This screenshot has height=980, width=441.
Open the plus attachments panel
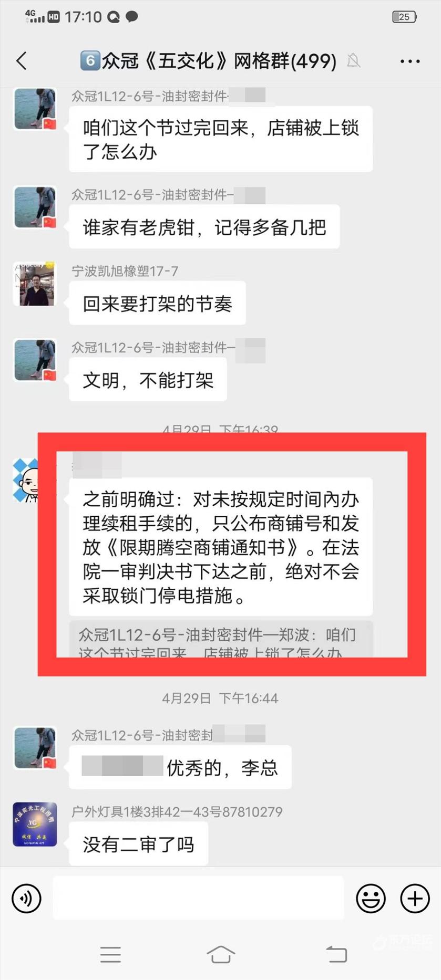[415, 899]
